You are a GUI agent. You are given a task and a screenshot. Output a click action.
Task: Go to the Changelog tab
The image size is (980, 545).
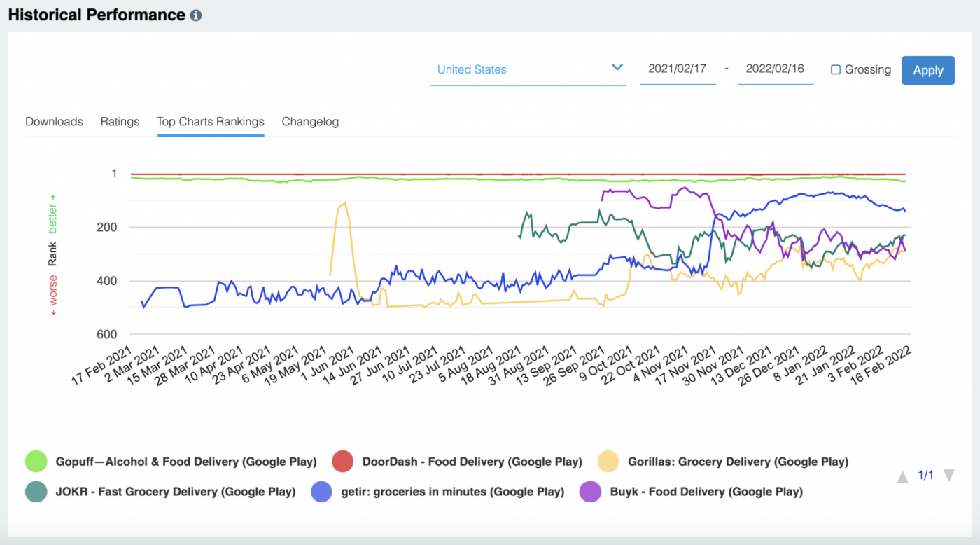[x=310, y=122]
